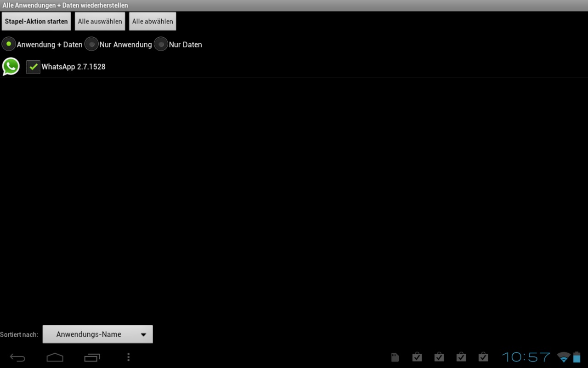
Task: Uncheck the WhatsApp 2.7.1528 checkbox
Action: tap(33, 67)
